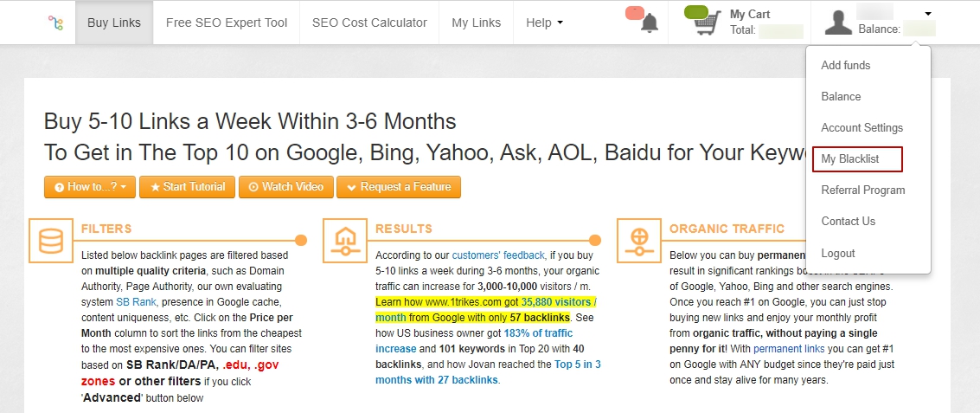Click the shopping cart icon

click(x=708, y=23)
